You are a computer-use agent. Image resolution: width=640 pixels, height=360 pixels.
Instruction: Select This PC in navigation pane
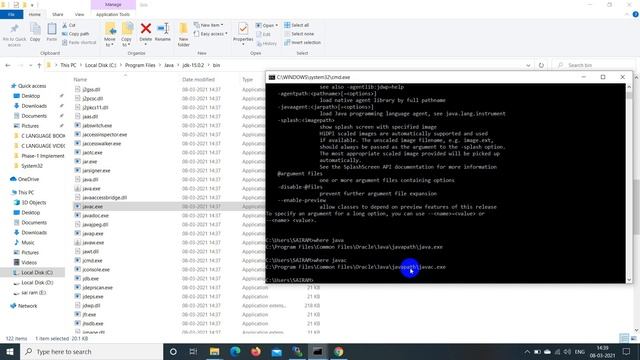click(x=26, y=192)
